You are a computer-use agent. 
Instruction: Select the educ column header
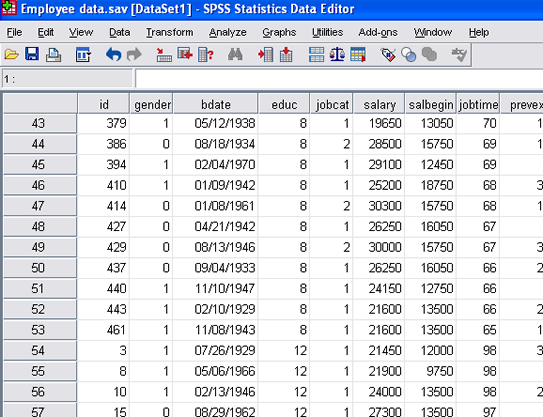pyautogui.click(x=284, y=104)
